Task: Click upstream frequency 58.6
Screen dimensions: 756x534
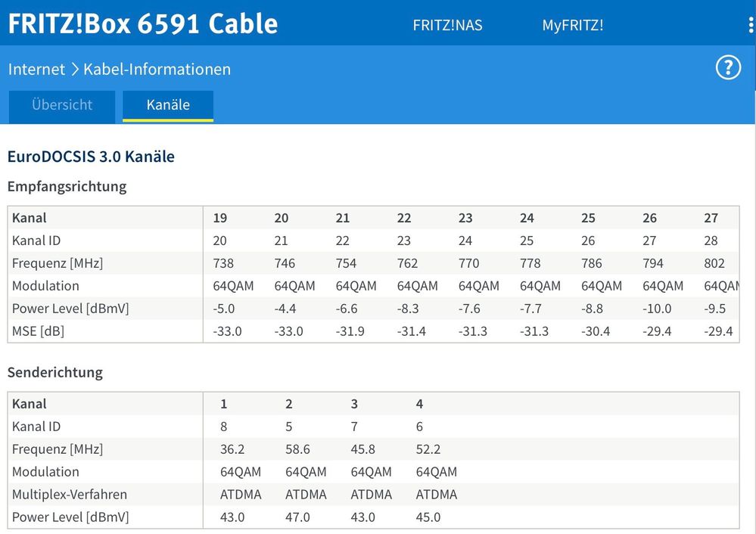Action: point(297,449)
